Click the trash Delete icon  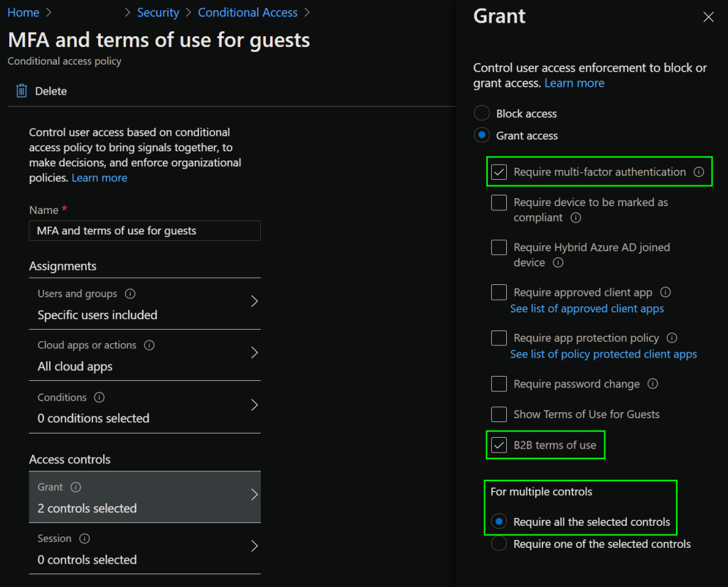22,91
